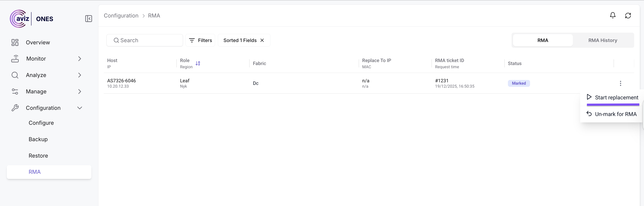Viewport: 644px width, 206px height.
Task: Collapse the Configuration section chevron
Action: tap(79, 108)
